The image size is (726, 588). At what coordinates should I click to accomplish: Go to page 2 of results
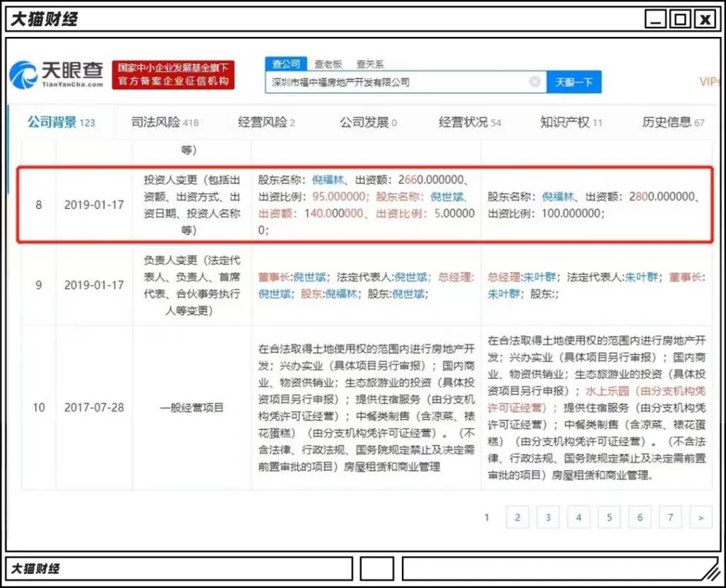(517, 517)
